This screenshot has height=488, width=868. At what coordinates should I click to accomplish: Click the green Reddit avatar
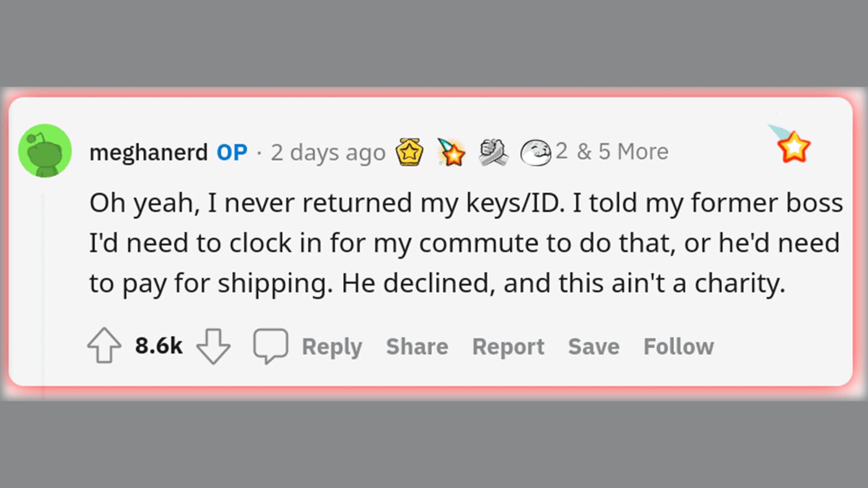[45, 151]
